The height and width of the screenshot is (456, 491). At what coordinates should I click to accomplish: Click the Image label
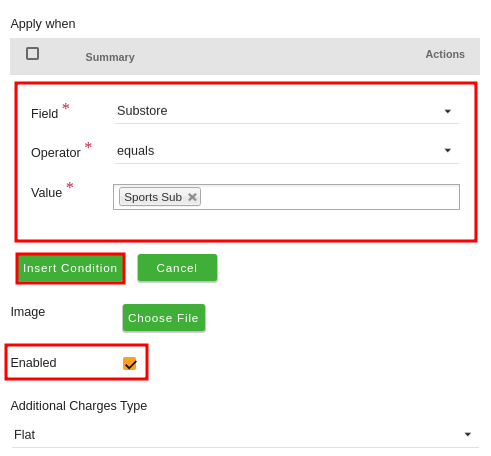click(x=28, y=312)
